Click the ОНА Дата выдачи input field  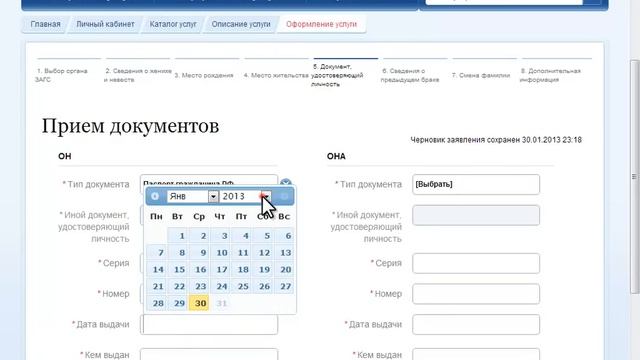(476, 324)
